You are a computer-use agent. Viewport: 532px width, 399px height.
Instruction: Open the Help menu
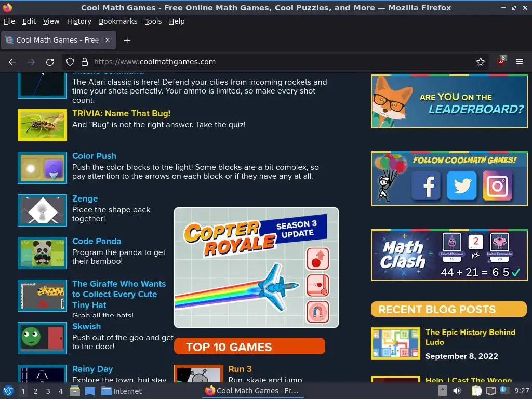pyautogui.click(x=177, y=21)
